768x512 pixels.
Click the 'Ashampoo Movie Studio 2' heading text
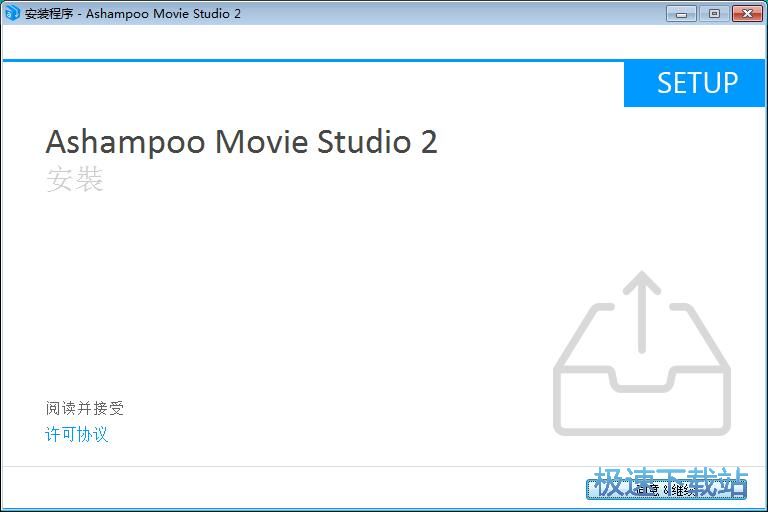coord(241,142)
